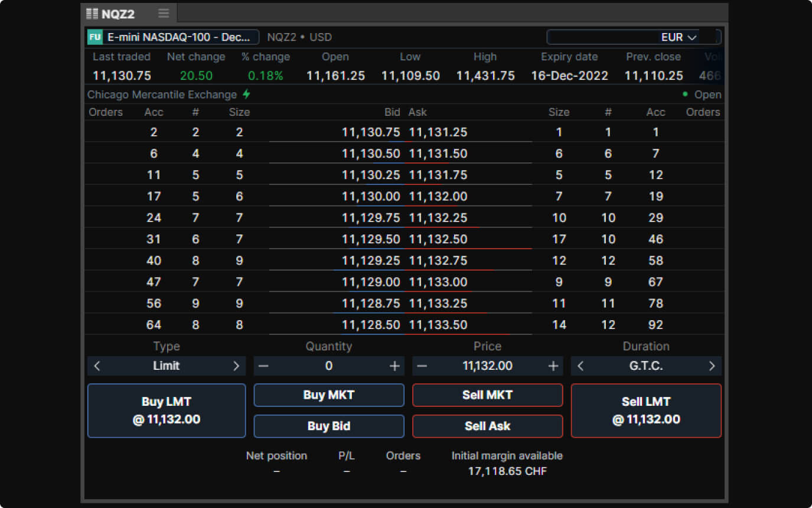Screen dimensions: 812x508
Task: Select the 11,130.75 top bid price
Action: pos(371,132)
